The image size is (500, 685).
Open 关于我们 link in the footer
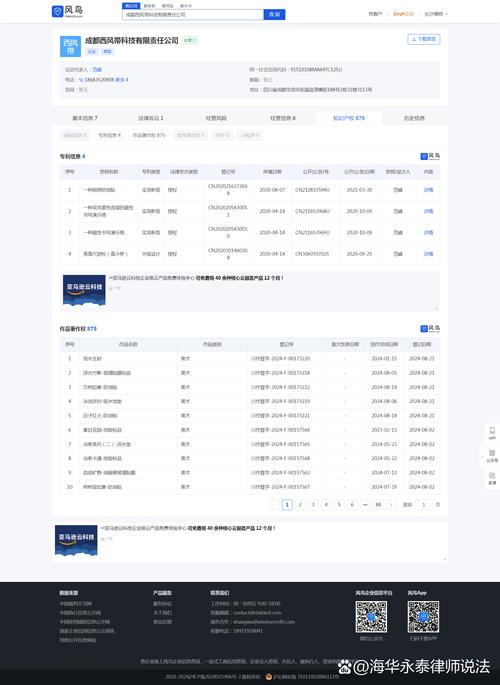pyautogui.click(x=162, y=612)
